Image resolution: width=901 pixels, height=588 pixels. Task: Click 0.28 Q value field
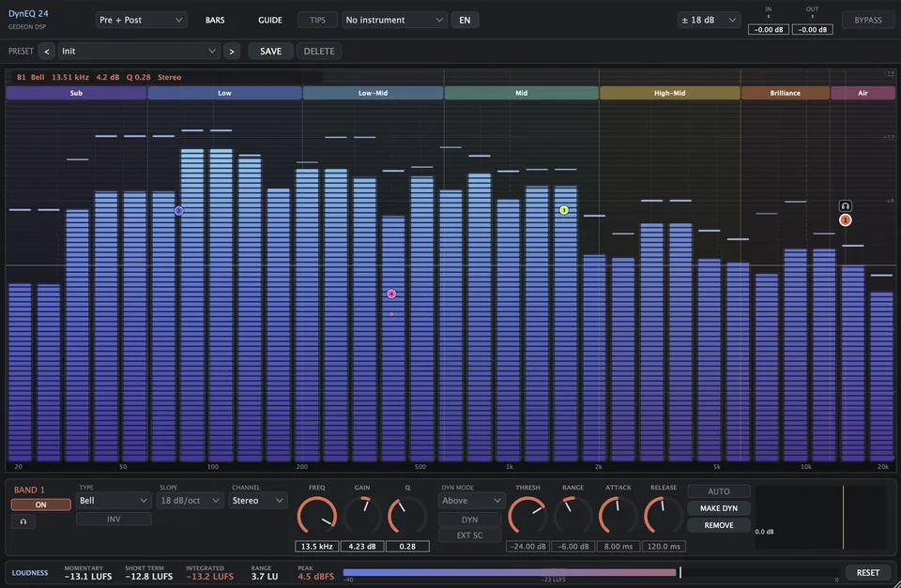point(407,546)
